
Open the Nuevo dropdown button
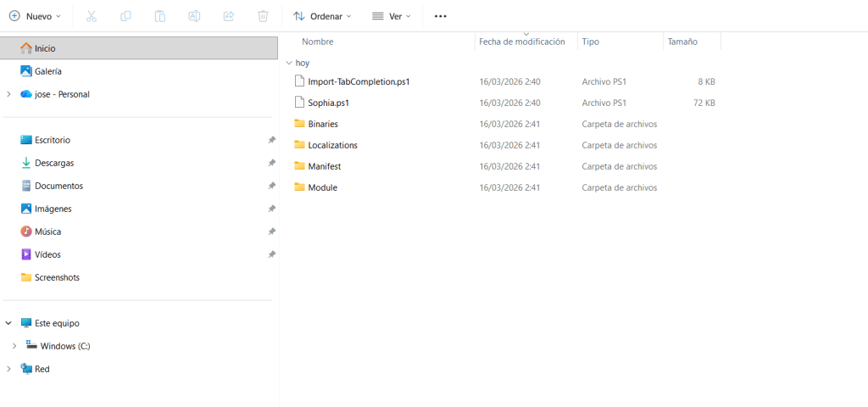(x=35, y=16)
